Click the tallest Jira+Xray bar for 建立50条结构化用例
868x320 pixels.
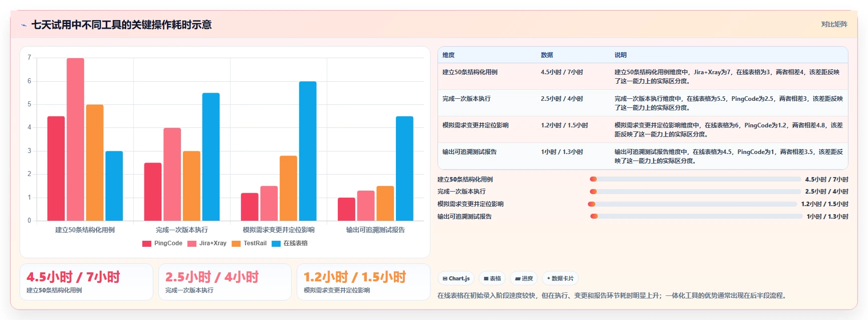coord(75,139)
